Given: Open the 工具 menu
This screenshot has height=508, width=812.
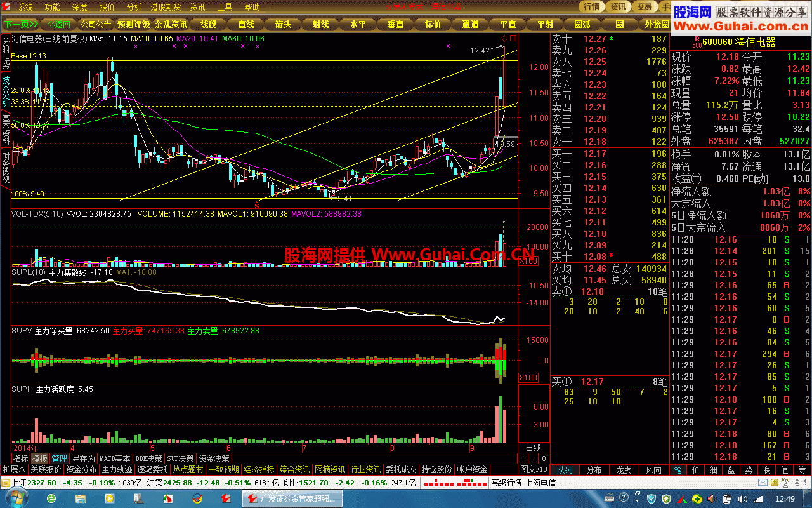Looking at the screenshot, I should 225,8.
